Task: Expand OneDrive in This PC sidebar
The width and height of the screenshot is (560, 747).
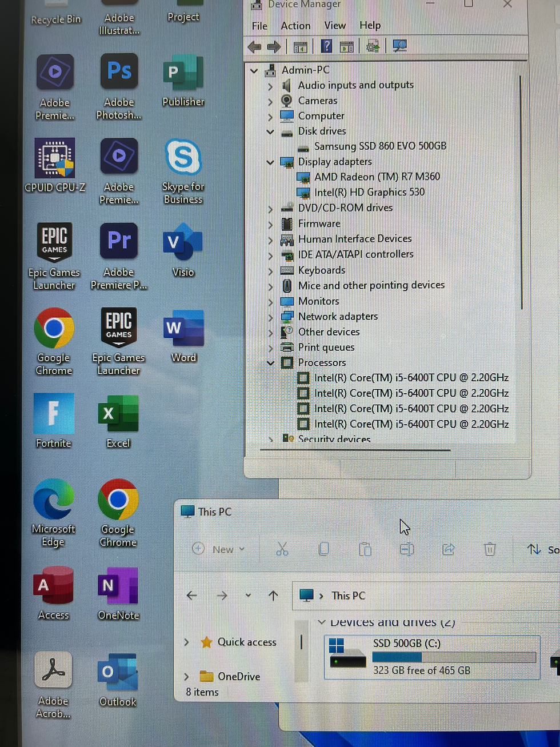Action: [x=186, y=677]
